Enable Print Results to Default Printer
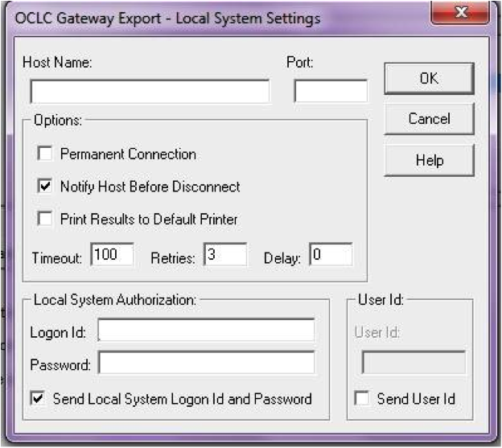The width and height of the screenshot is (502, 448). [x=45, y=219]
